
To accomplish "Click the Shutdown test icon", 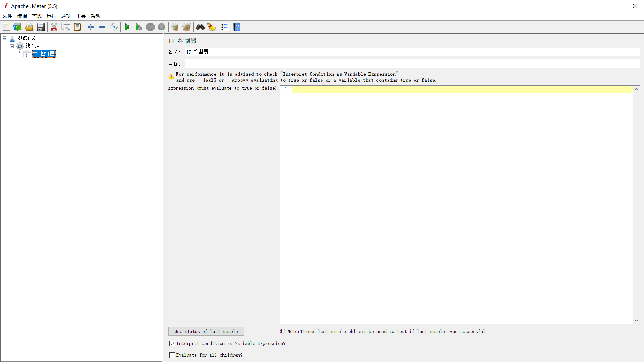I will pos(162,27).
